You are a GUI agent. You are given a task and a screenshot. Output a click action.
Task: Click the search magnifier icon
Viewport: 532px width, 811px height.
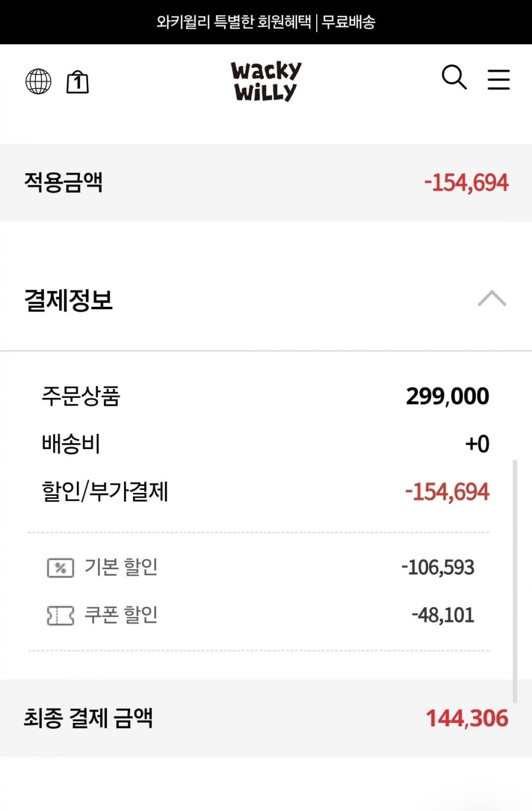(x=454, y=77)
